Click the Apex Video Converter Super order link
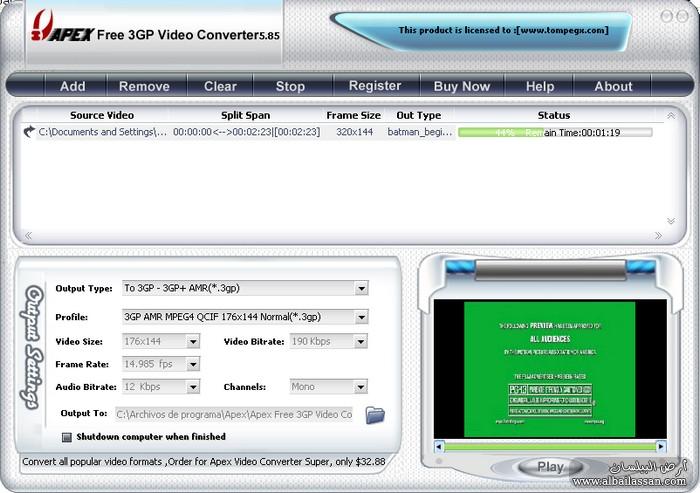Viewport: 700px width, 493px height. pyautogui.click(x=204, y=462)
